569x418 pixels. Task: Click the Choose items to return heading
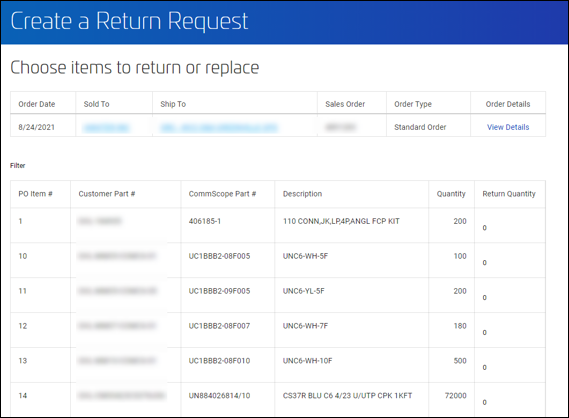click(135, 67)
